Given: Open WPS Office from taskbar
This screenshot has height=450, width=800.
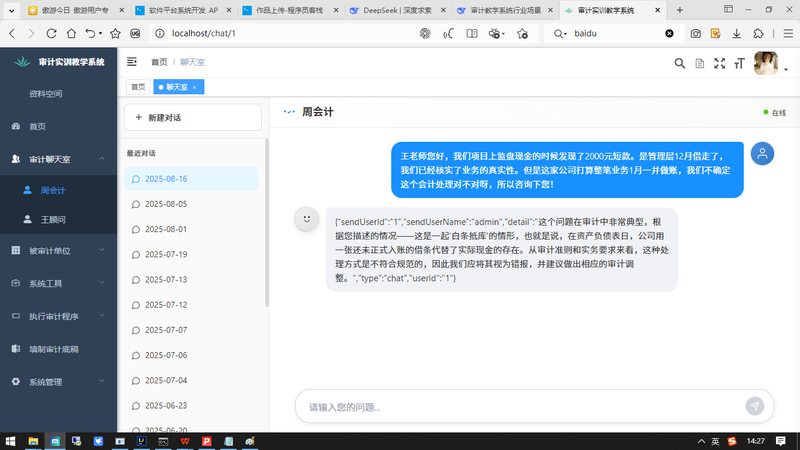Looking at the screenshot, I should click(185, 441).
